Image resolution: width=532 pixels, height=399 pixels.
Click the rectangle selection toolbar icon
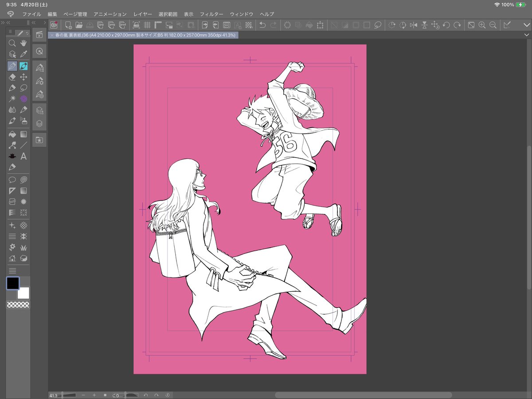[x=367, y=25]
